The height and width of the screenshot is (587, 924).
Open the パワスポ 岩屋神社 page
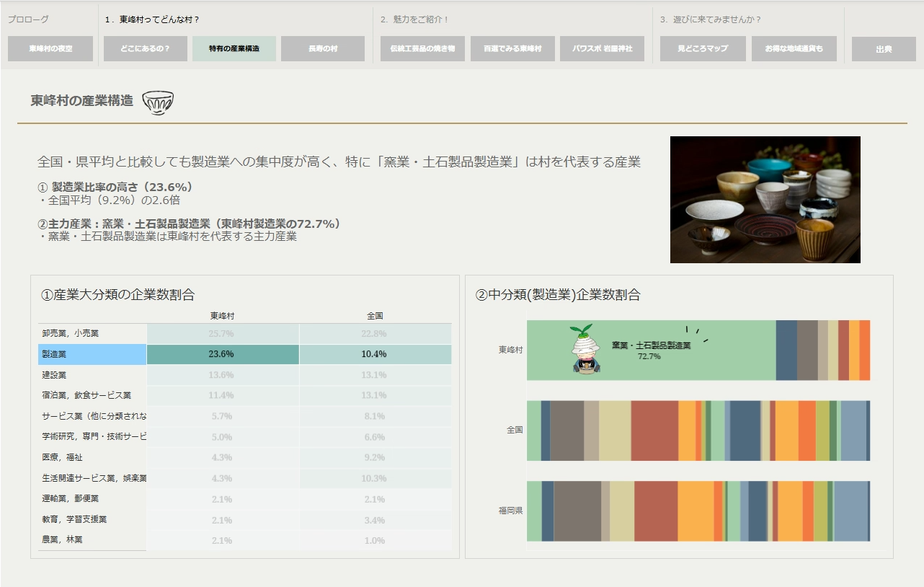602,49
